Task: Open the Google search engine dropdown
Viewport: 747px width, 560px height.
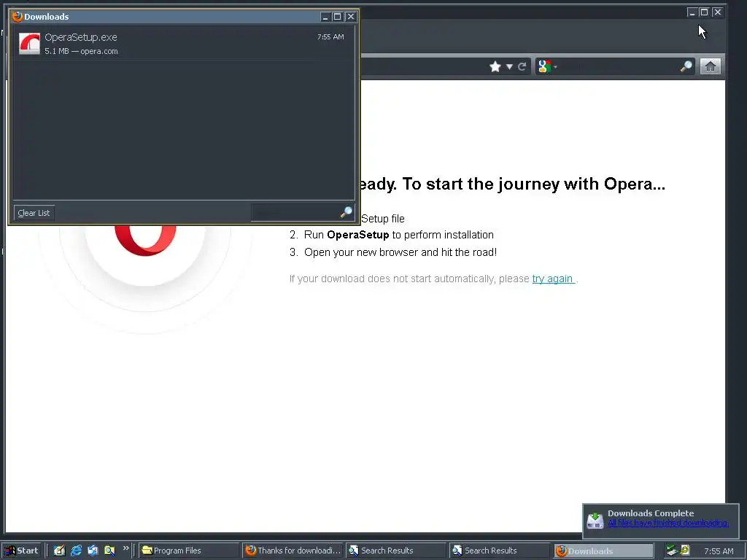Action: (547, 66)
